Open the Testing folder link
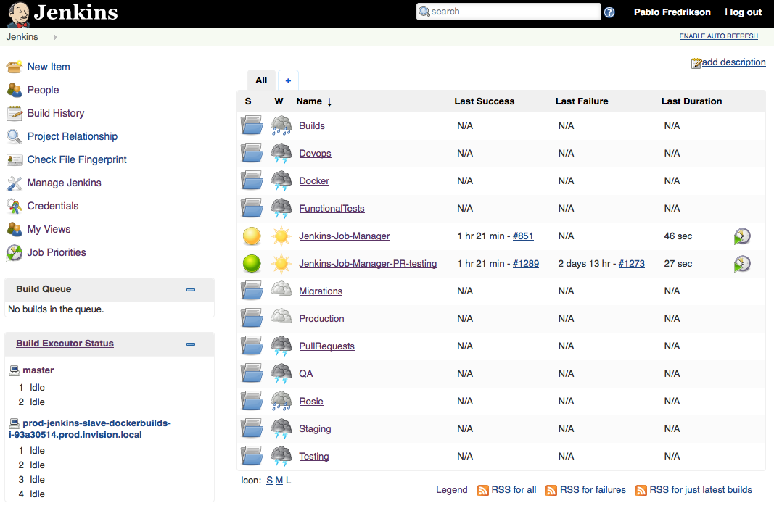The height and width of the screenshot is (532, 774). [314, 456]
